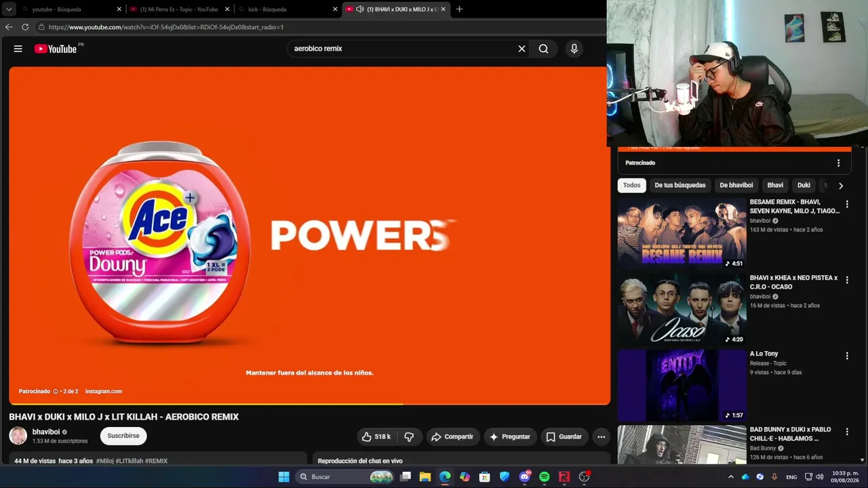Submit search with magnifying glass button
Image resolution: width=868 pixels, height=488 pixels.
click(543, 49)
